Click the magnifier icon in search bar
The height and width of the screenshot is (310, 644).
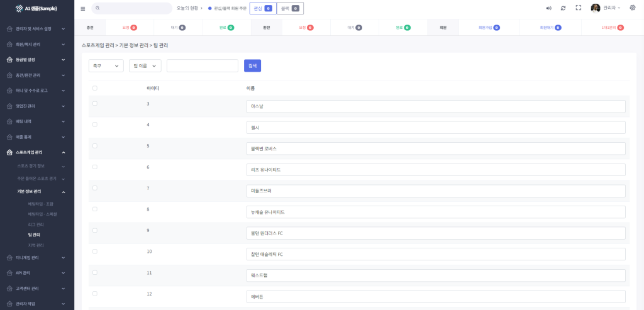[x=98, y=8]
